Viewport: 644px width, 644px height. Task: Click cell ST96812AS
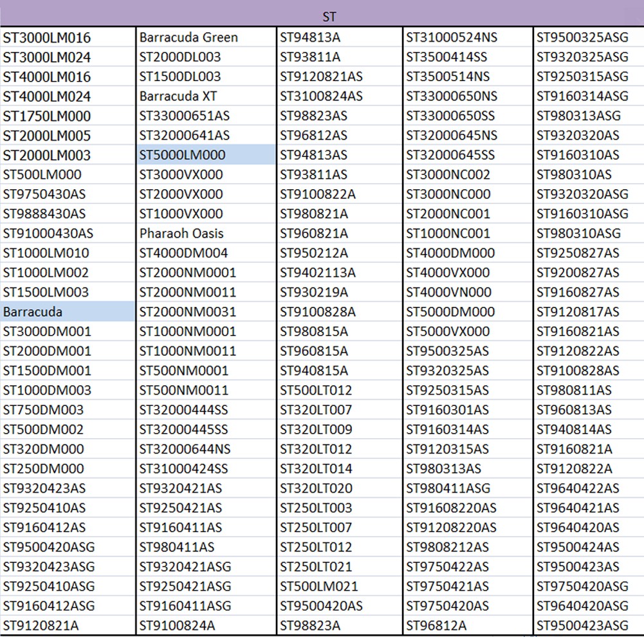340,135
